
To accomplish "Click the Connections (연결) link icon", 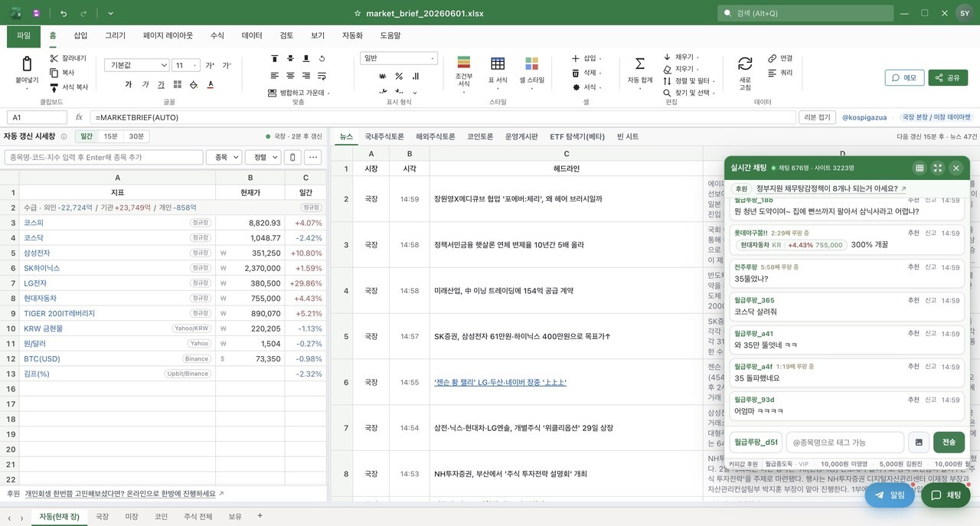I will (x=773, y=58).
